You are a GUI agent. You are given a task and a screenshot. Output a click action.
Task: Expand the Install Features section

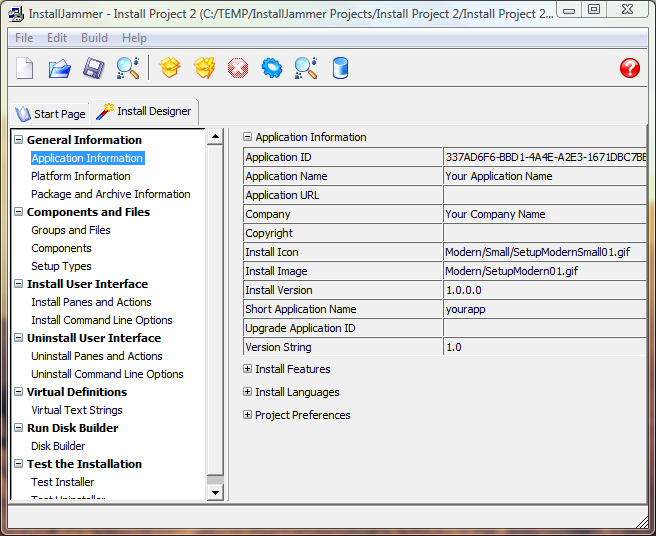point(247,369)
